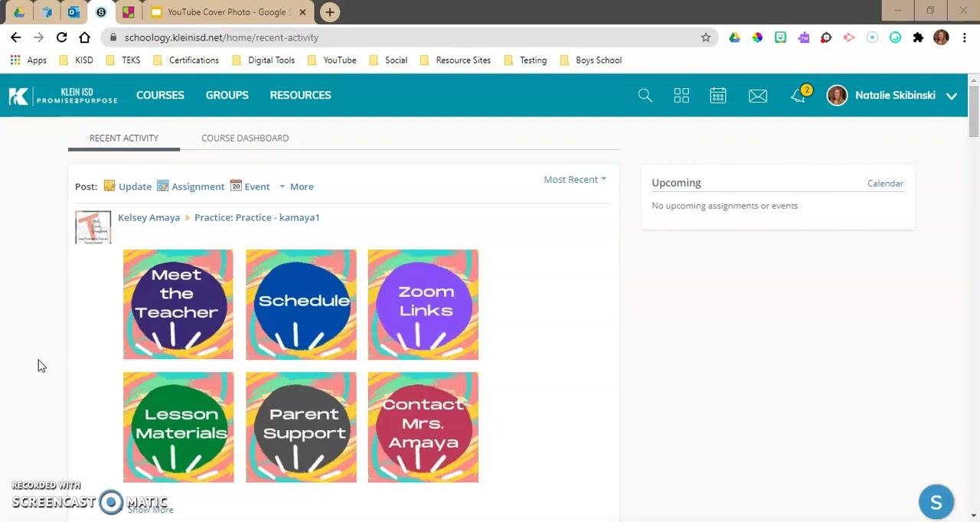
Task: Open the Digital Tools bookmarks folder
Action: click(263, 60)
